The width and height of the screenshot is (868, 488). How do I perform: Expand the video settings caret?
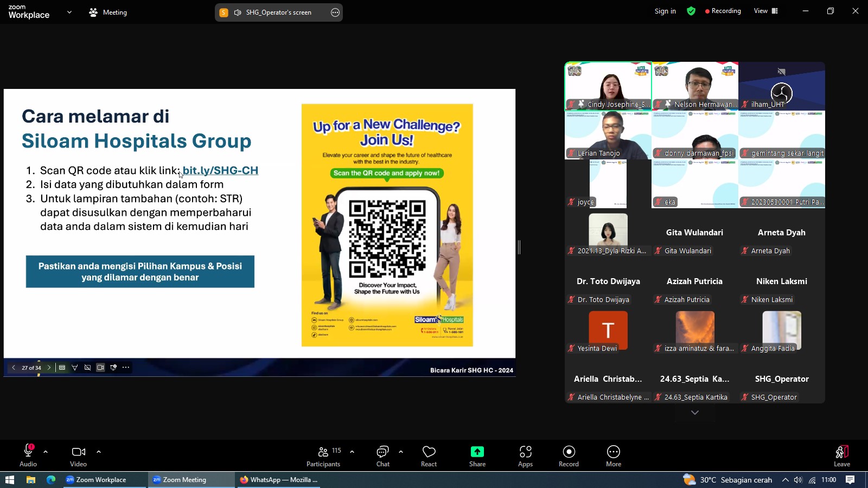99,451
